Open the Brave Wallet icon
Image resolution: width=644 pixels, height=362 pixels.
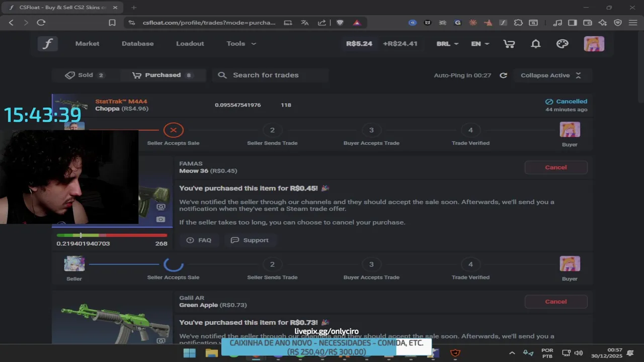point(587,23)
